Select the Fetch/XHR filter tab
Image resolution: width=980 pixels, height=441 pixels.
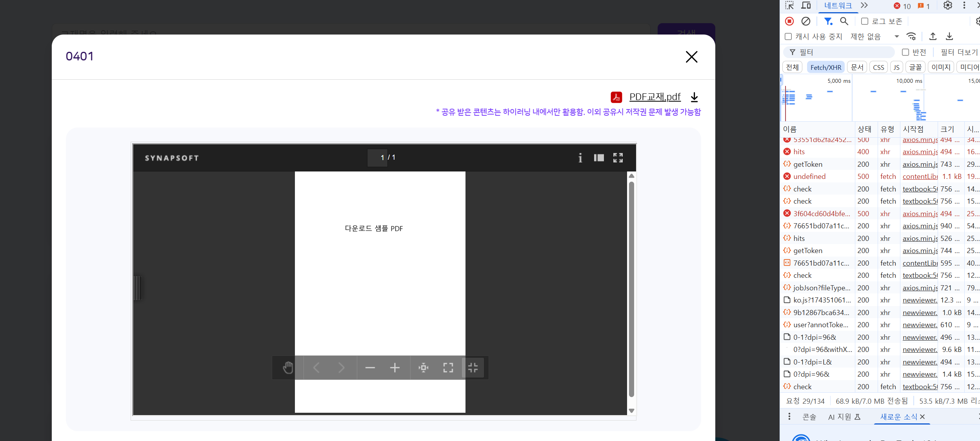coord(825,67)
